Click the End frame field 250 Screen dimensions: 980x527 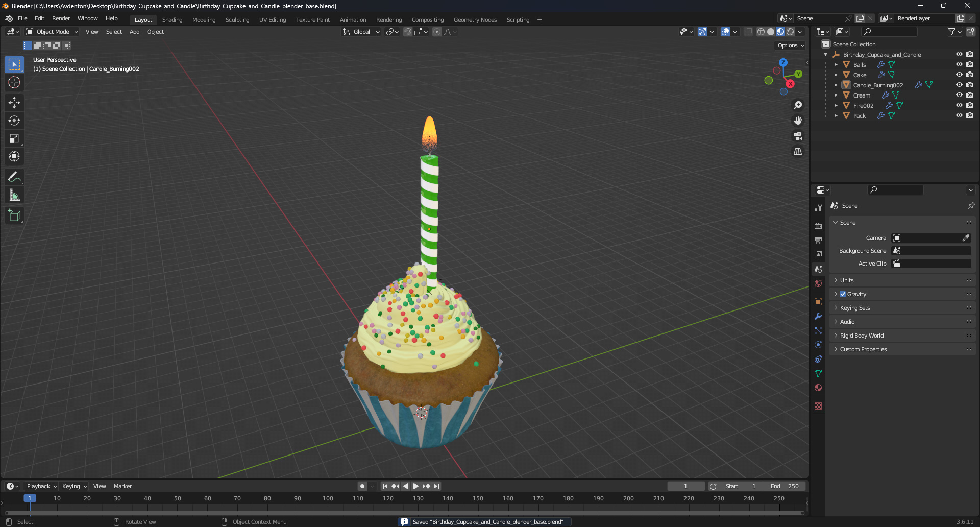coord(785,486)
